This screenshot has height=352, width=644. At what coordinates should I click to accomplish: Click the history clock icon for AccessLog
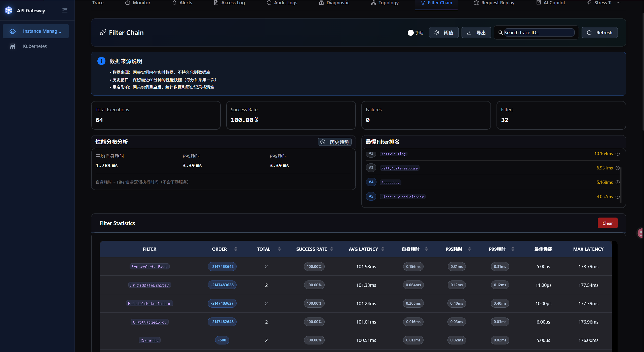(617, 182)
